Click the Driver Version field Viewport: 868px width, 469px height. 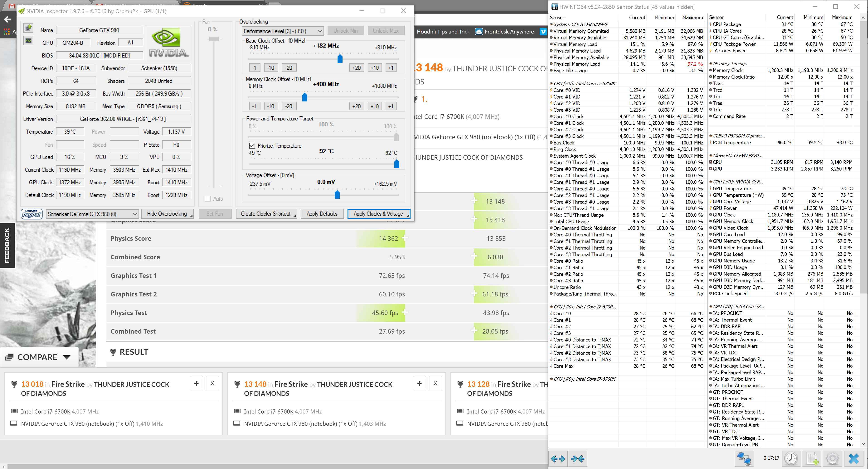123,119
